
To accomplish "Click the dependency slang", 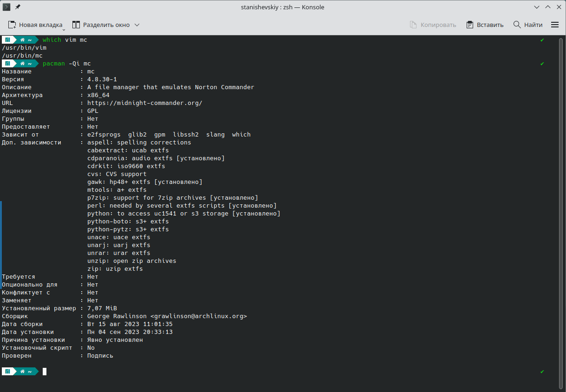I will (215, 135).
